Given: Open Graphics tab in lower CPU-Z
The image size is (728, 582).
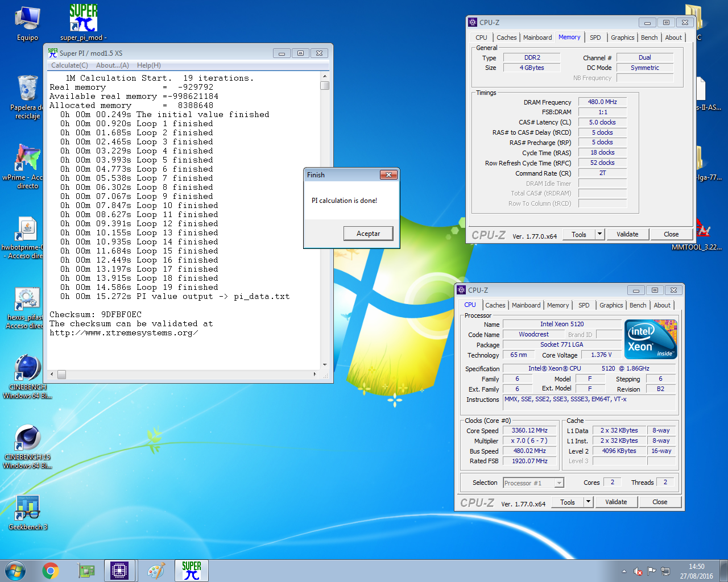Looking at the screenshot, I should pos(611,305).
